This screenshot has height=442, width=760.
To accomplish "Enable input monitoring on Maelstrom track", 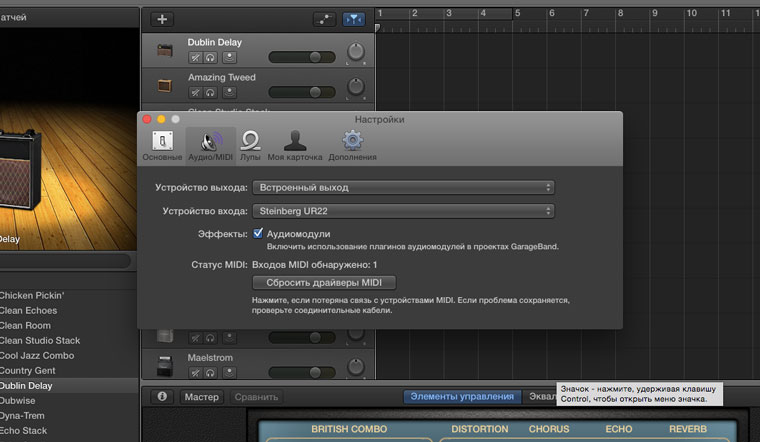I will pyautogui.click(x=229, y=373).
